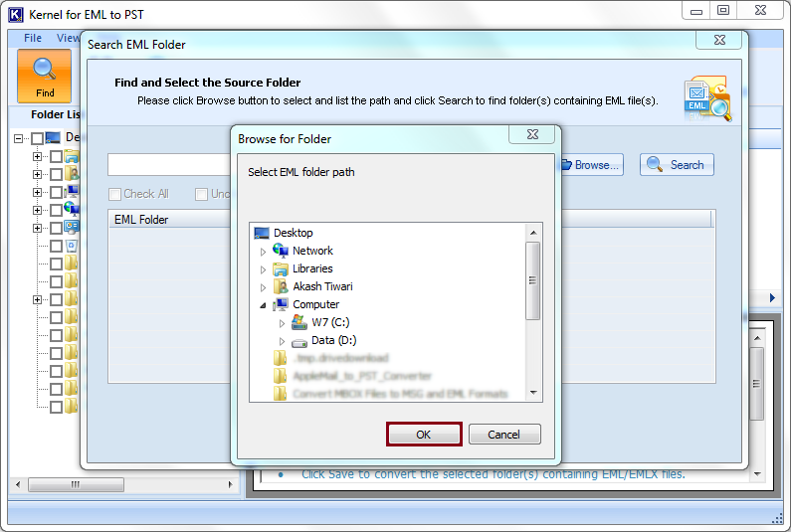Select the Akash Tiwari user folder icon
Image resolution: width=791 pixels, height=532 pixels.
pyautogui.click(x=281, y=286)
